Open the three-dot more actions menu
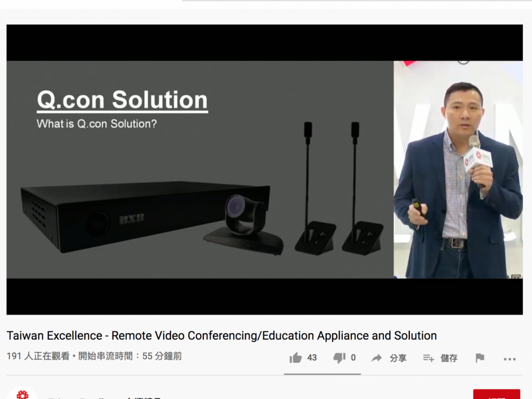Viewport: 532px width, 399px height. (510, 359)
